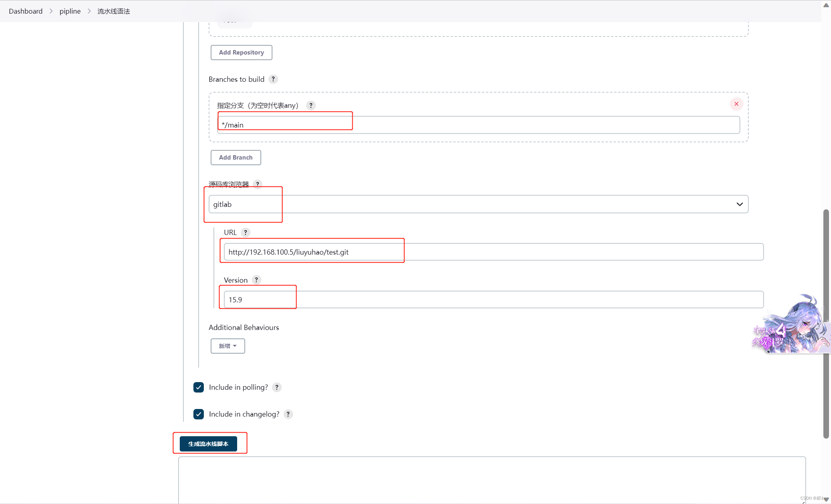The width and height of the screenshot is (831, 504).
Task: Open help for Include in changelog
Action: [288, 414]
